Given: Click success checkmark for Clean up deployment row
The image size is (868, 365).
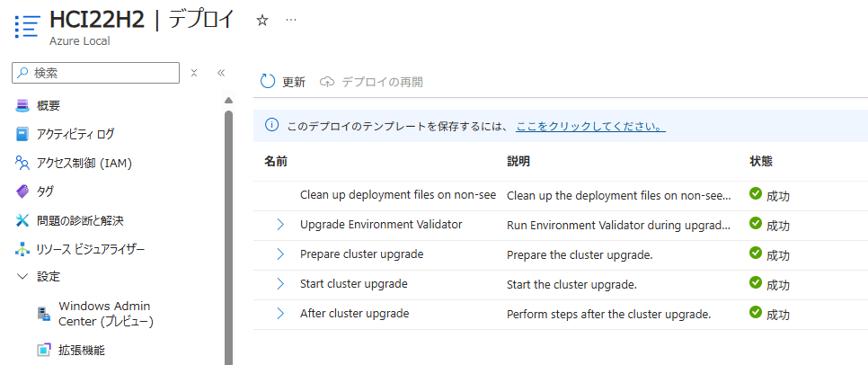Looking at the screenshot, I should [x=755, y=193].
